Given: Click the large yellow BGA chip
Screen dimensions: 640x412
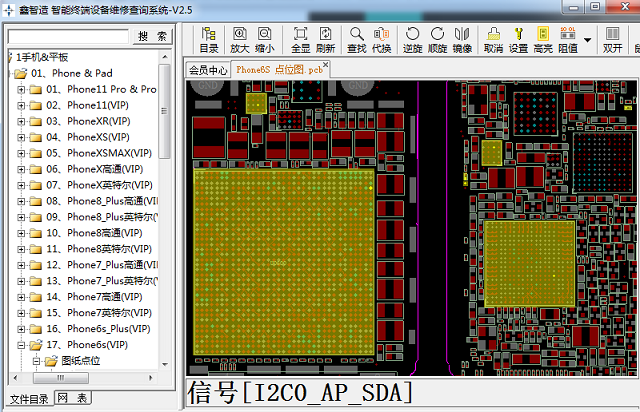Looking at the screenshot, I should [x=284, y=262].
